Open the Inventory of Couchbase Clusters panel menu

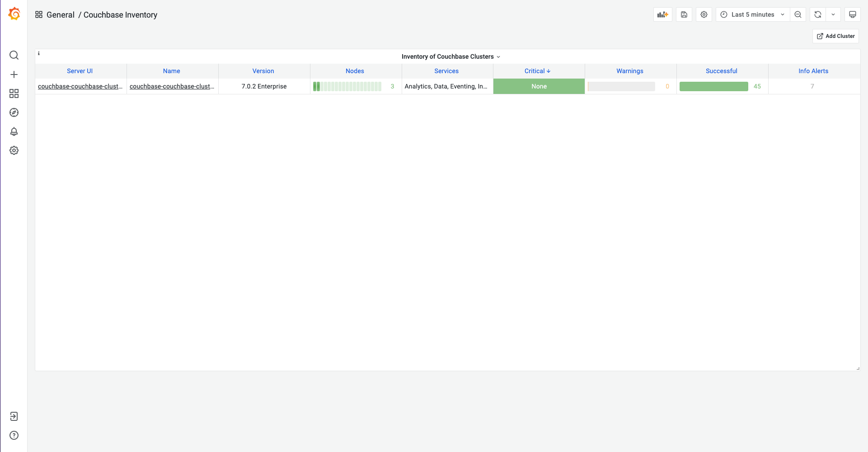(450, 56)
